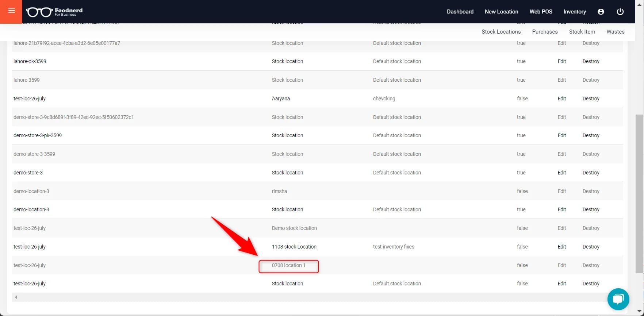Destroy the lahore-21b79f92 row
Screen dimensions: 644x316
(x=591, y=43)
